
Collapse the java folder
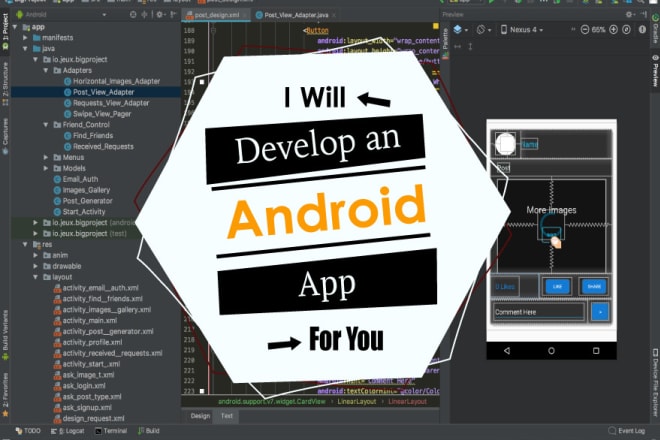point(25,49)
